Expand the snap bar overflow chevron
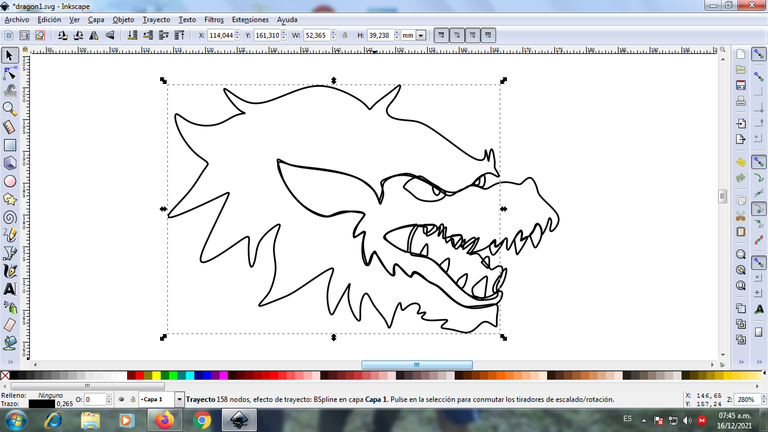The height and width of the screenshot is (432, 768). click(758, 362)
